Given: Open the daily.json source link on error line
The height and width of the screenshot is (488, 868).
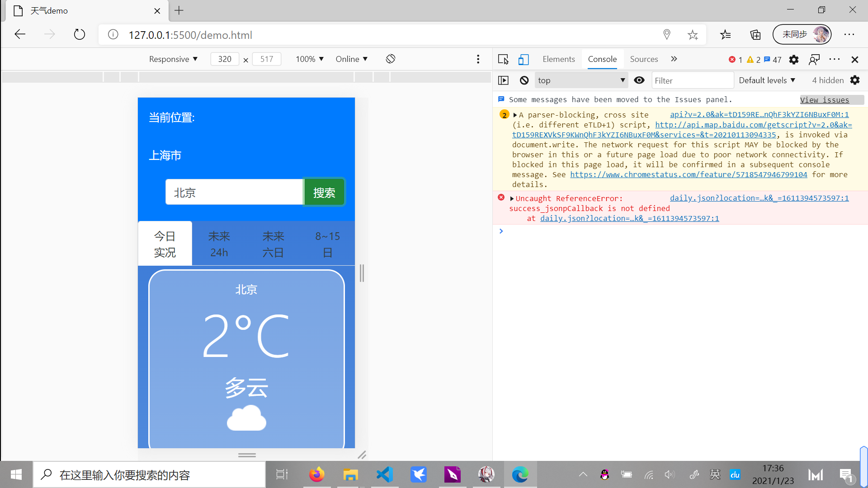Looking at the screenshot, I should pos(759,198).
